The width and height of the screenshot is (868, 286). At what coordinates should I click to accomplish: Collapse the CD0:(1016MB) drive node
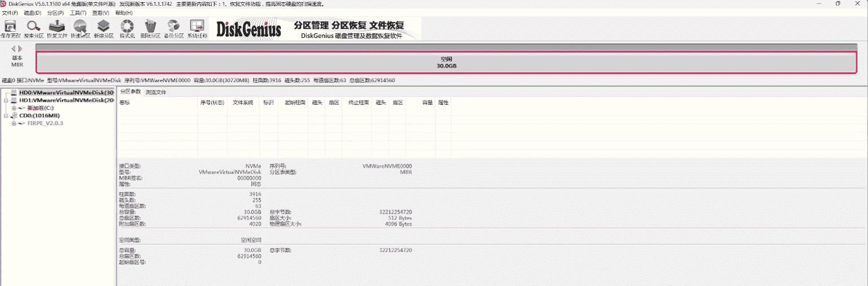coord(6,115)
